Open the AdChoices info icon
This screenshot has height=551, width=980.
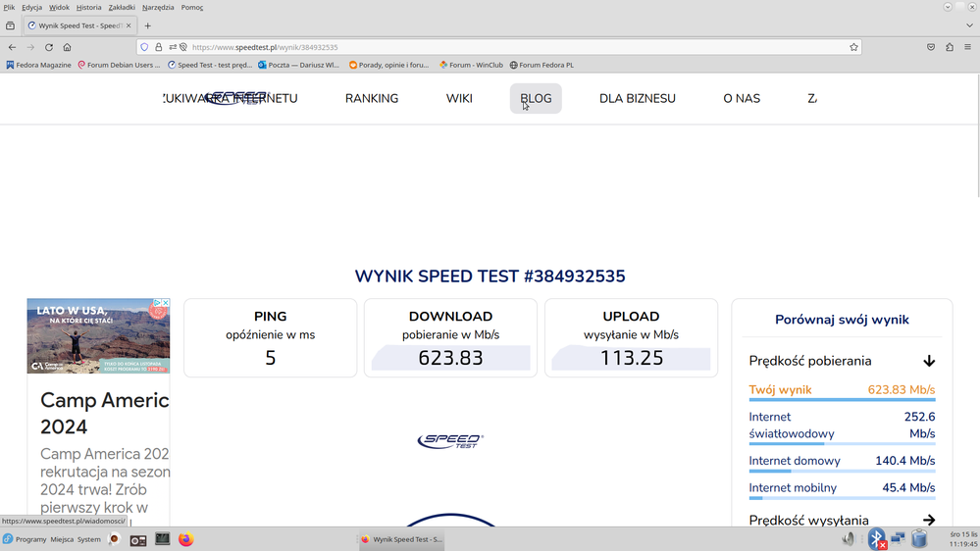coord(158,302)
